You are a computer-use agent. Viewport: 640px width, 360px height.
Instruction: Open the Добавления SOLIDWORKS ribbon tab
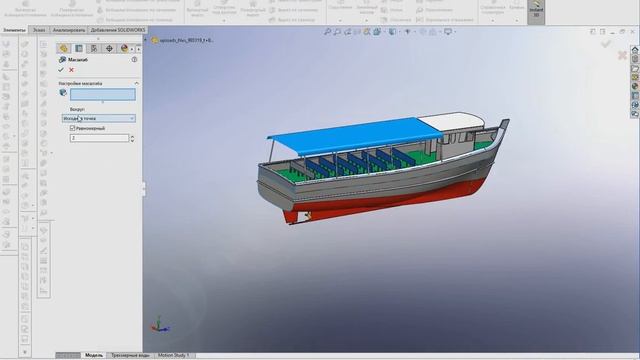(x=118, y=30)
